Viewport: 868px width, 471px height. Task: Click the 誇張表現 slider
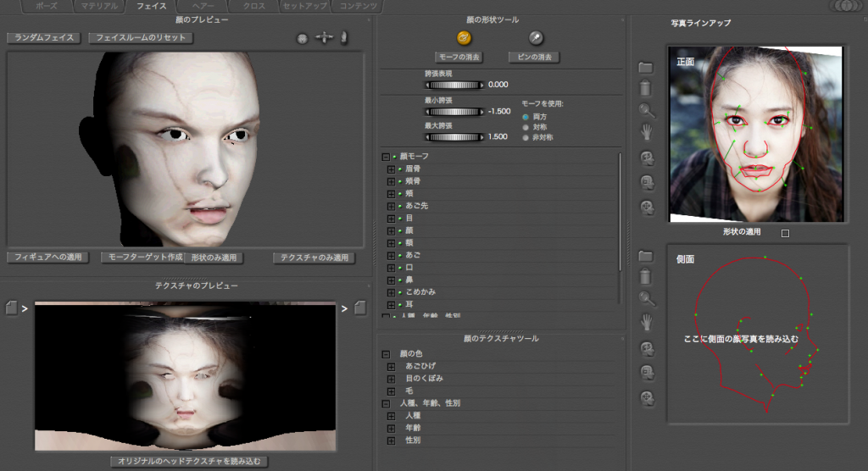(454, 86)
